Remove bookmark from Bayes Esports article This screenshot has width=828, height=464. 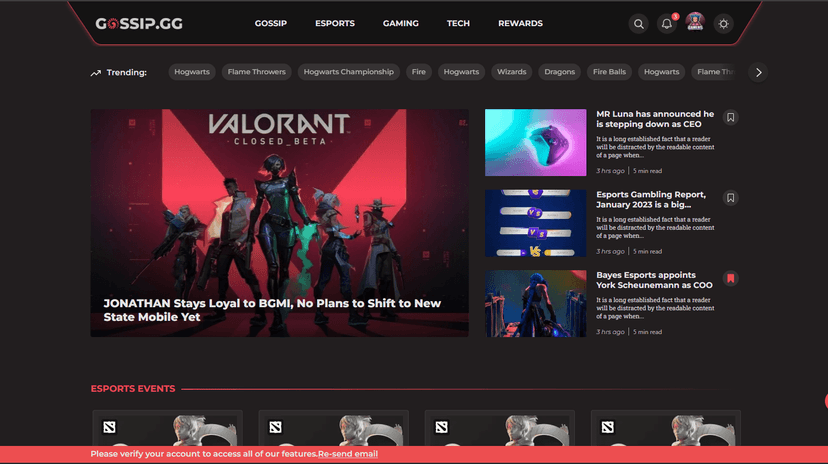[731, 278]
